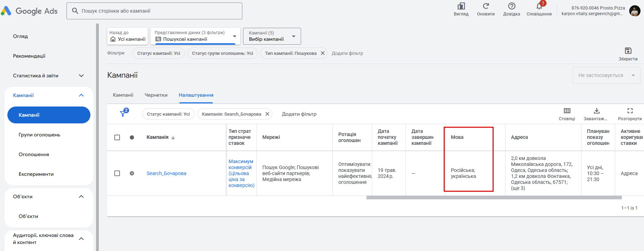The height and width of the screenshot is (251, 644).
Task: Click the Додати фільтр button in table toolbar
Action: point(299,114)
